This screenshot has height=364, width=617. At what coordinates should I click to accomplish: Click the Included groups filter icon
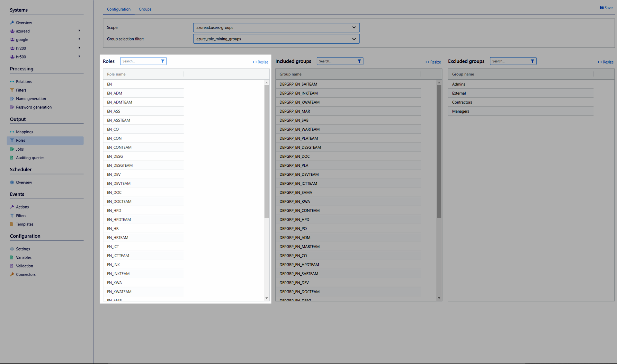[359, 61]
